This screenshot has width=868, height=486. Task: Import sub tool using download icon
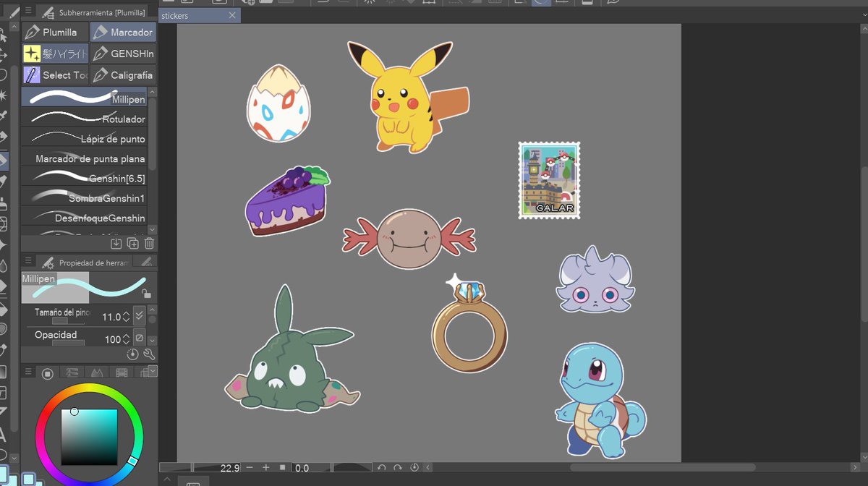pos(116,244)
